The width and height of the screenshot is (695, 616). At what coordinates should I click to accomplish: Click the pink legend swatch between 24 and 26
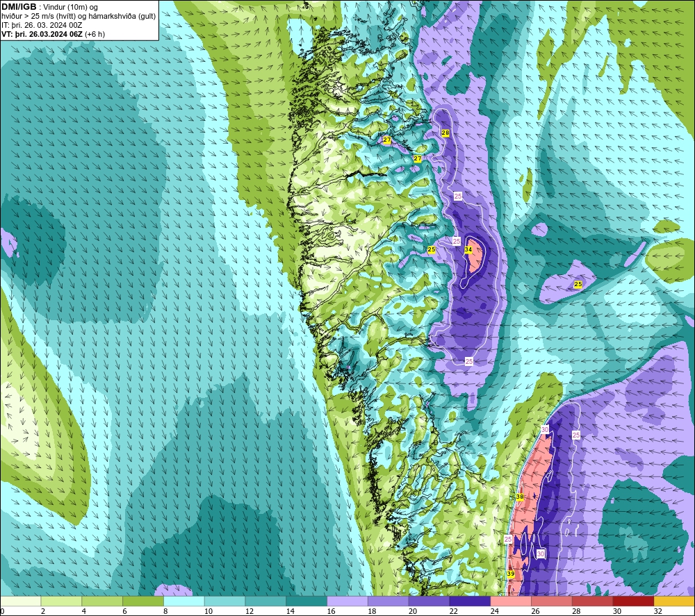(511, 601)
